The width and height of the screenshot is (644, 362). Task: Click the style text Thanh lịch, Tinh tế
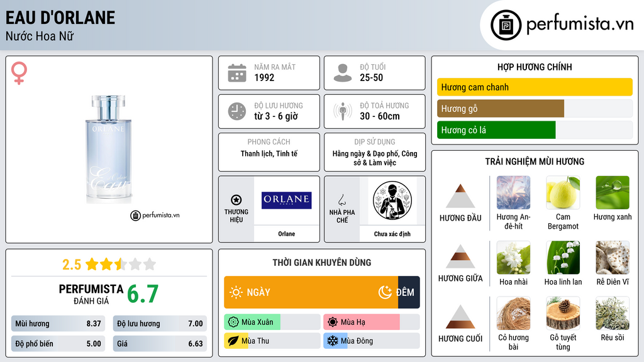point(269,153)
